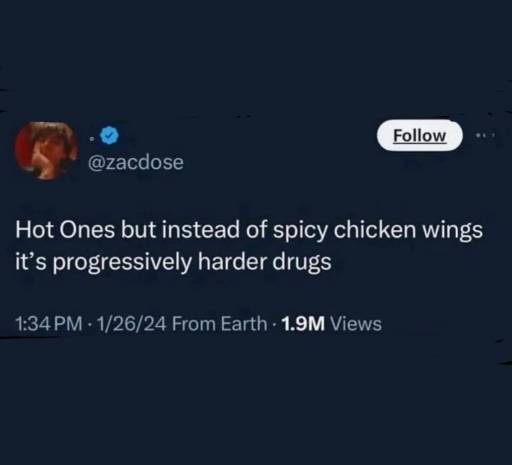The image size is (512, 465).
Task: Click the 1/26/24 date text
Action: point(131,324)
